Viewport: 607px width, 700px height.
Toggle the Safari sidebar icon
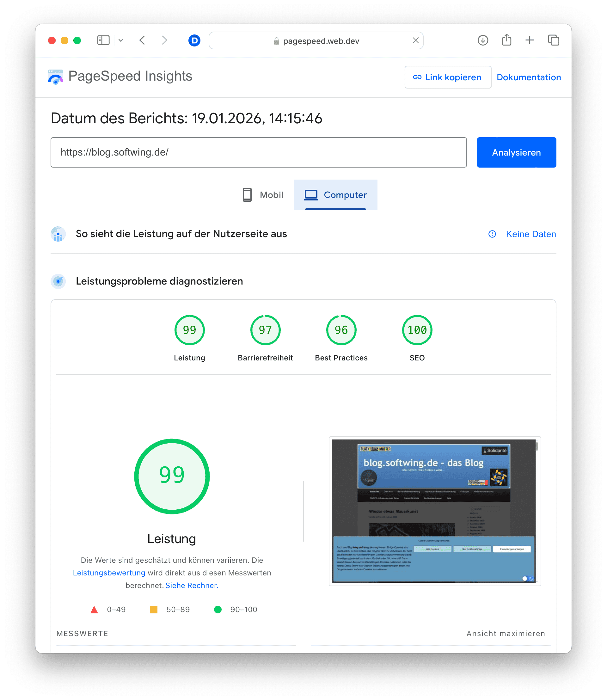point(103,40)
